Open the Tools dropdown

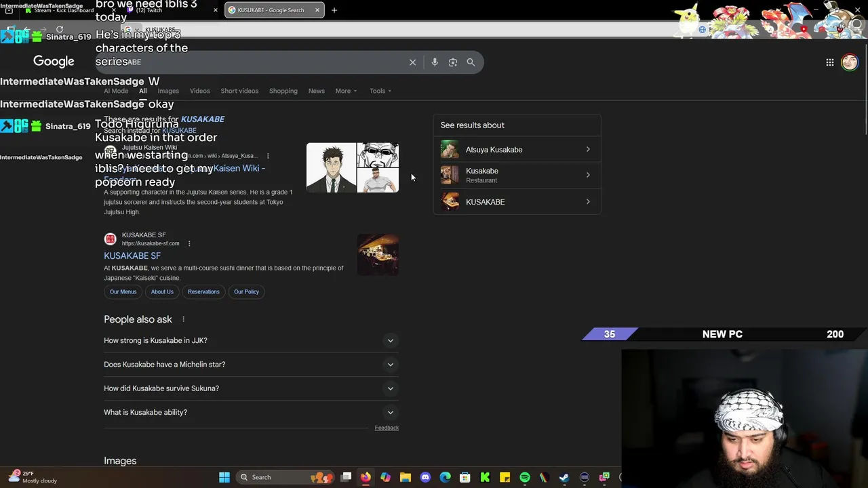(380, 91)
